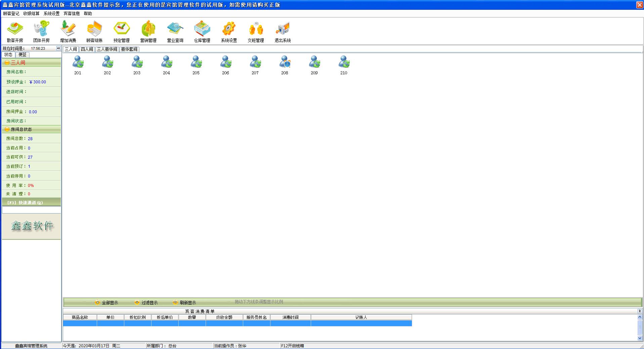The image size is (644, 349).
Task: Open the 营销管理 marketing icon
Action: click(148, 32)
